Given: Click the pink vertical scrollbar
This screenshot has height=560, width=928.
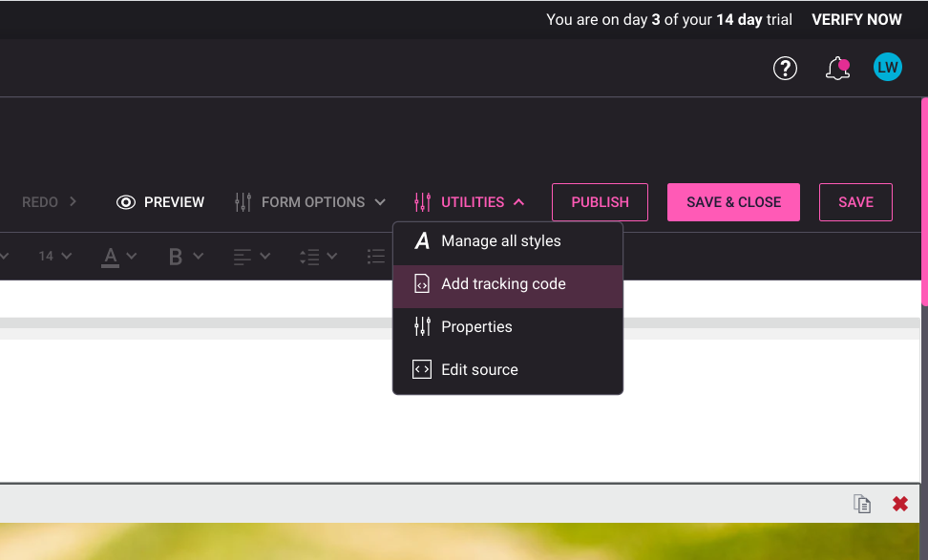Looking at the screenshot, I should (924, 202).
